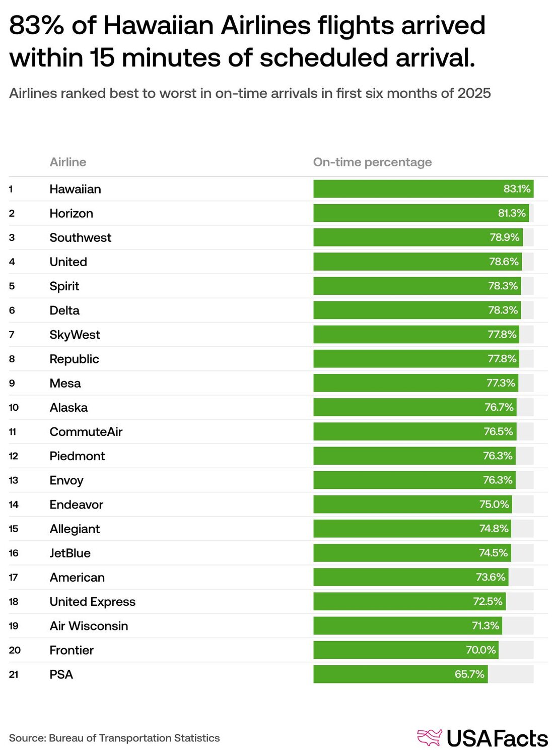
Task: Click the USAFacts wordmark text
Action: 497,739
